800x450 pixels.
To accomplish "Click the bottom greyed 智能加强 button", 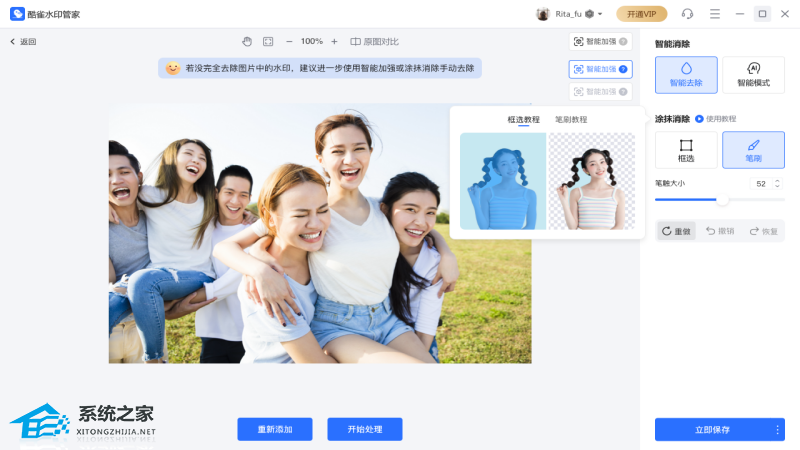I will (x=601, y=92).
